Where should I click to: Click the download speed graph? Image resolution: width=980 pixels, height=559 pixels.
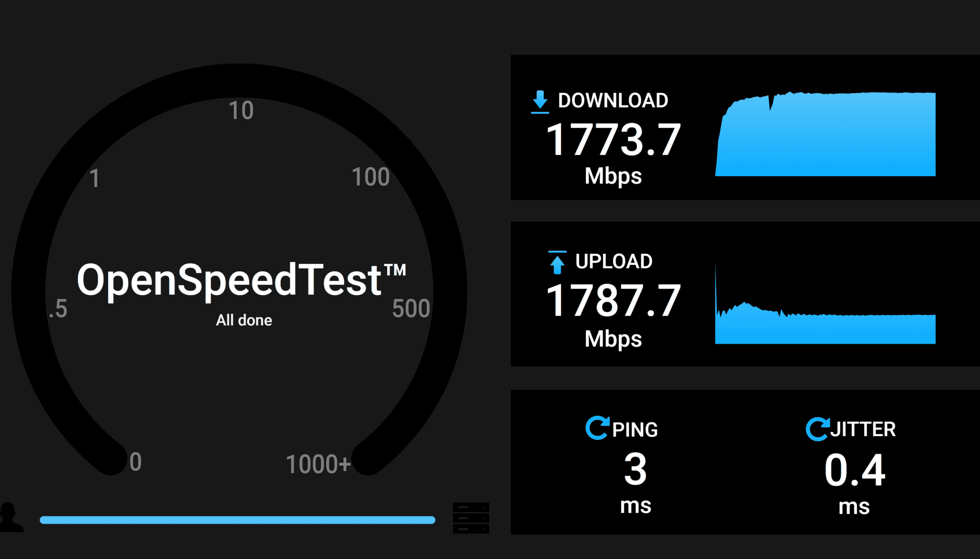825,133
